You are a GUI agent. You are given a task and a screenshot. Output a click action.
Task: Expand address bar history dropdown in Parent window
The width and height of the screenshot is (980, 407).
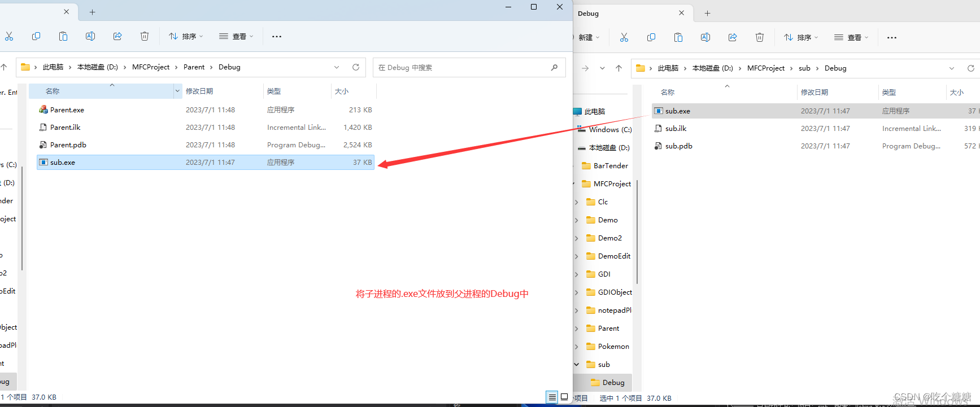[x=337, y=67]
